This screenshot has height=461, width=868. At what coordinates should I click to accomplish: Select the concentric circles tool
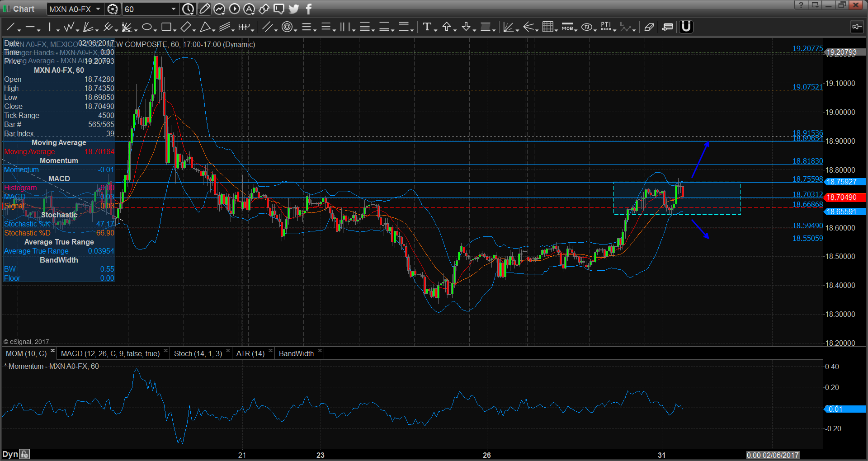coord(287,27)
